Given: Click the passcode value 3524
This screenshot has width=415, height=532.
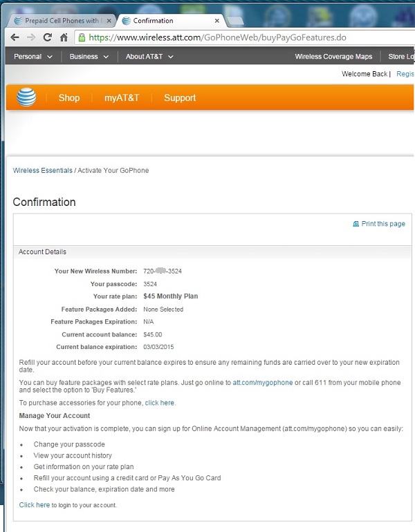Looking at the screenshot, I should click(150, 284).
